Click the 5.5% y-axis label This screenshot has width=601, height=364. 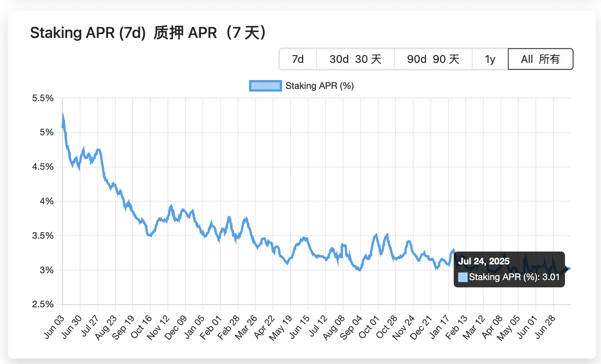[x=43, y=98]
